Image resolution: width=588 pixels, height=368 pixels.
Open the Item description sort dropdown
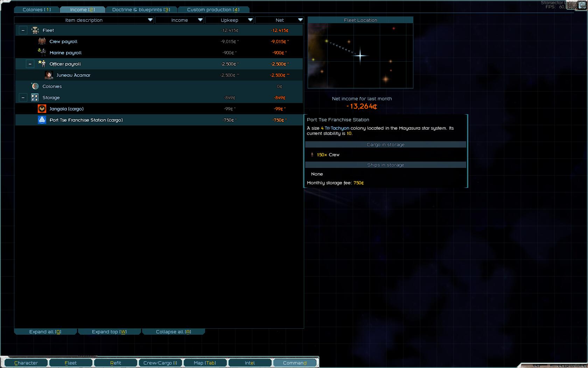pos(150,20)
